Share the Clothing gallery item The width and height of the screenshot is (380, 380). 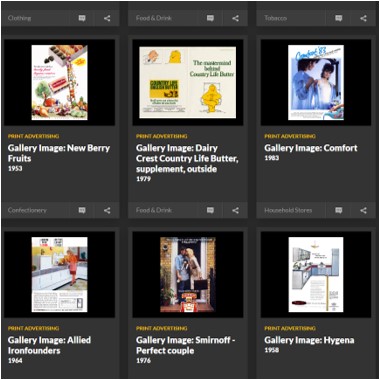click(x=107, y=18)
